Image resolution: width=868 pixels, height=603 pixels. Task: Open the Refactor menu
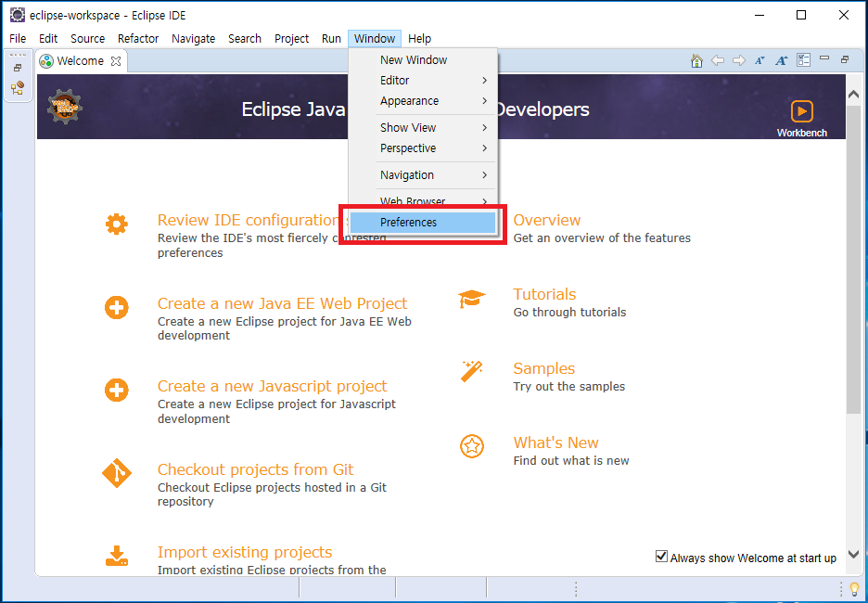tap(138, 38)
